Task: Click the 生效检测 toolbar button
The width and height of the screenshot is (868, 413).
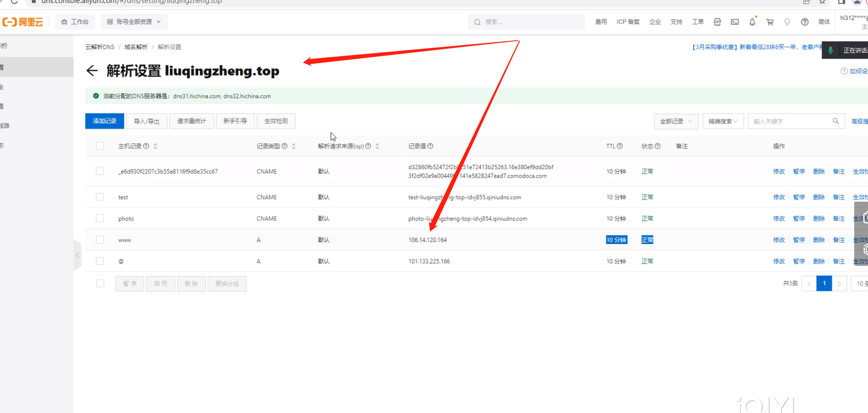Action: 276,121
